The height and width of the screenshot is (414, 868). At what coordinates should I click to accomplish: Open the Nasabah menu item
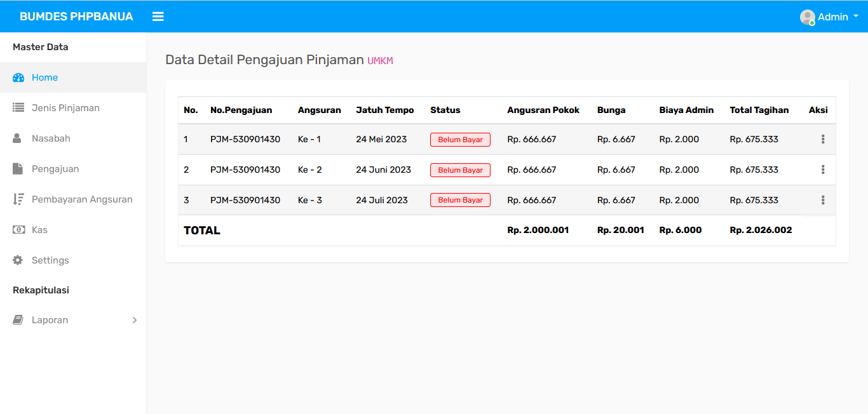(x=51, y=138)
